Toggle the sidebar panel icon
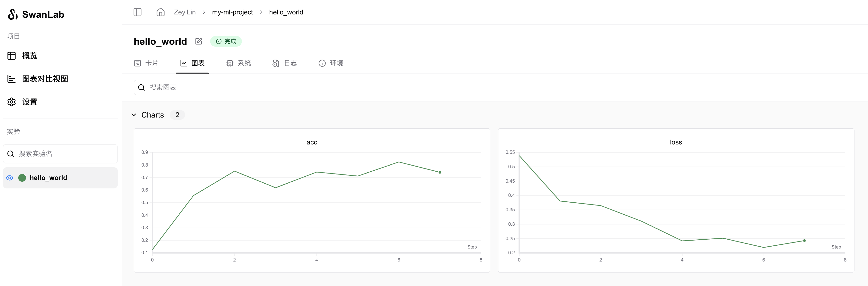Screen dimensions: 868x286 (138, 12)
